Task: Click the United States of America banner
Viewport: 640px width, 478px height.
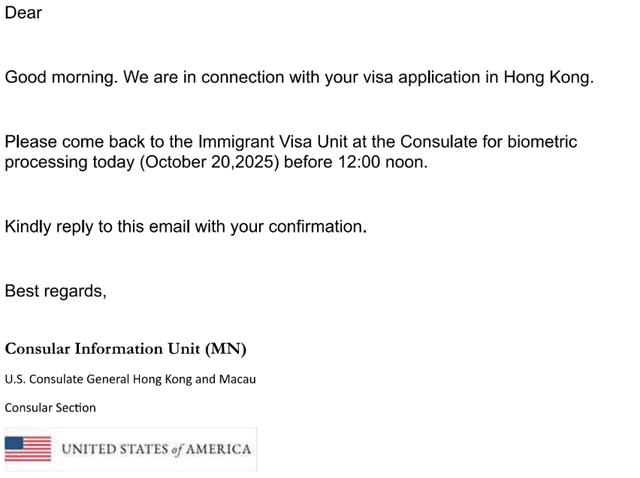Action: pyautogui.click(x=131, y=449)
